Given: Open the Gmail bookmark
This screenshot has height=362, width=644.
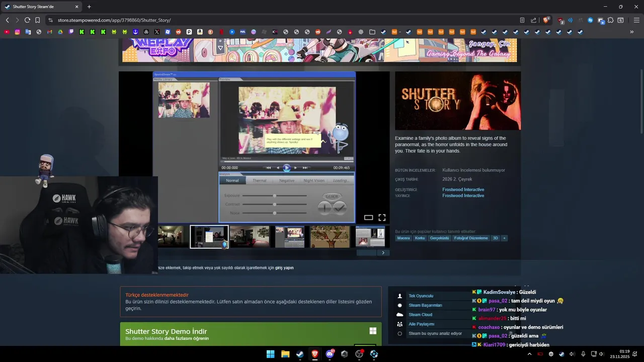Looking at the screenshot, I should pos(49,32).
